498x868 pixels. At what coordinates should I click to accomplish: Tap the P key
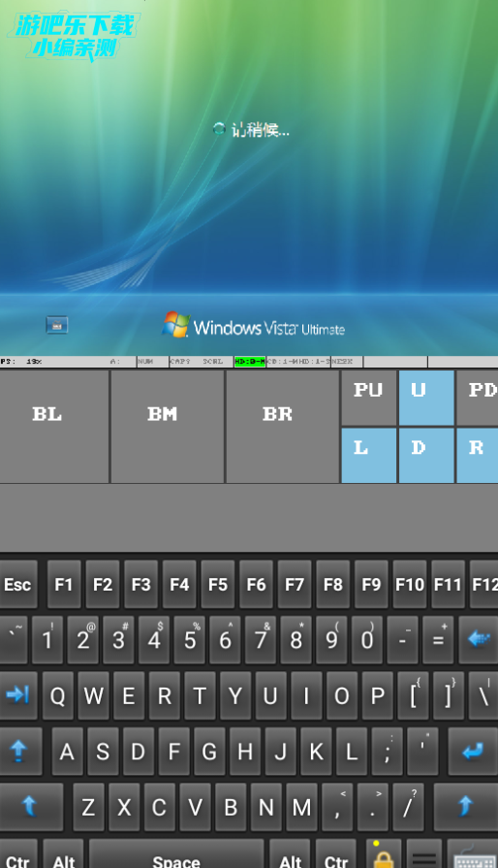tap(378, 695)
